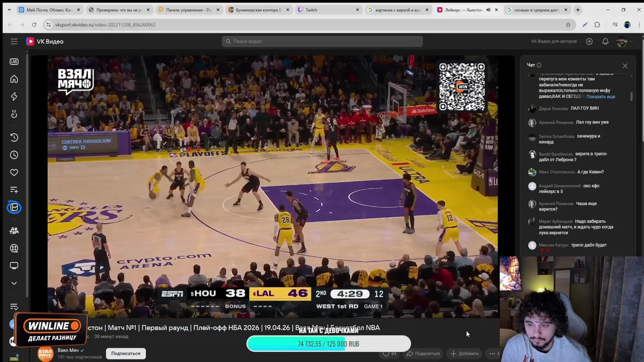Screen dimensions: 644x362
Task: Click the Поиск видео search field
Action: pos(322,41)
